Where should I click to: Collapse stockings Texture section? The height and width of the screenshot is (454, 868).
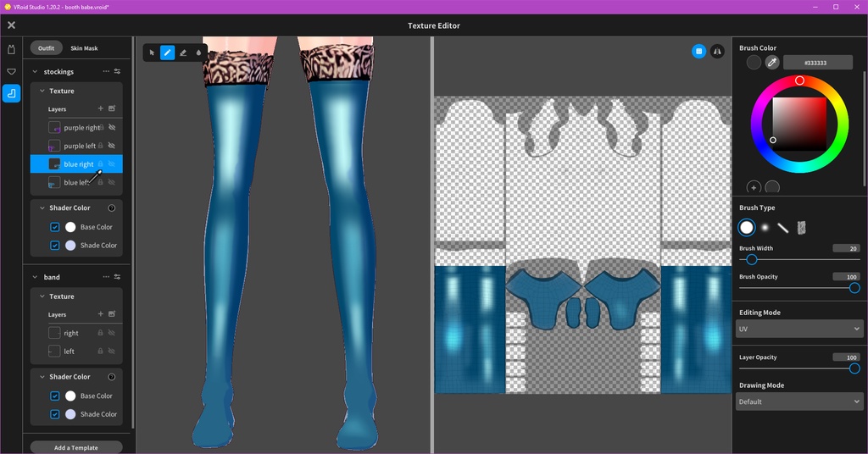click(x=42, y=91)
